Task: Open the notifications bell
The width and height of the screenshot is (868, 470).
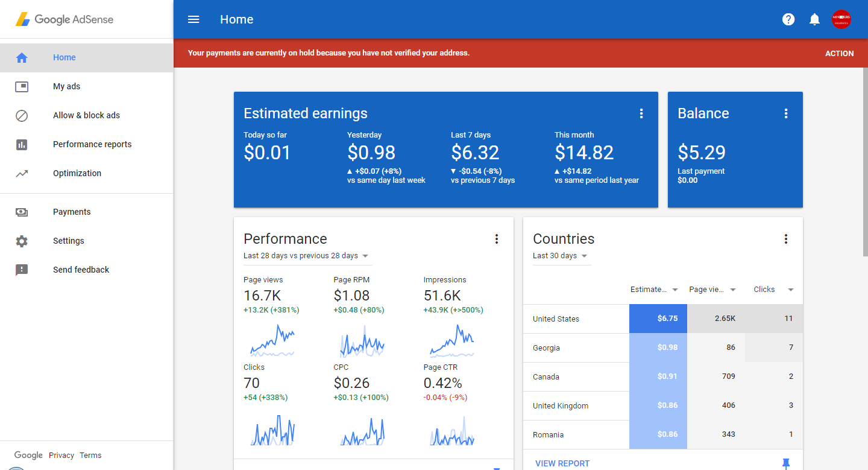Action: click(814, 19)
